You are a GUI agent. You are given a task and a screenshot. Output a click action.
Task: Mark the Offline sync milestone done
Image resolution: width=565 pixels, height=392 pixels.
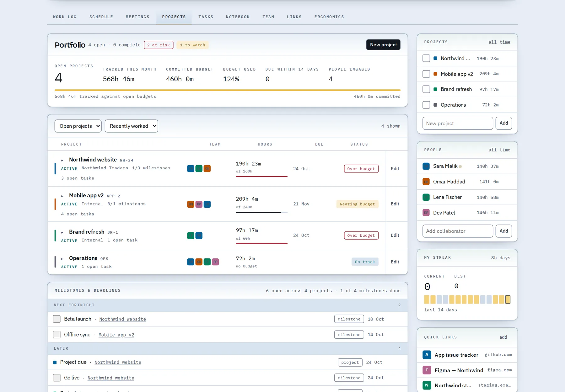pyautogui.click(x=57, y=335)
